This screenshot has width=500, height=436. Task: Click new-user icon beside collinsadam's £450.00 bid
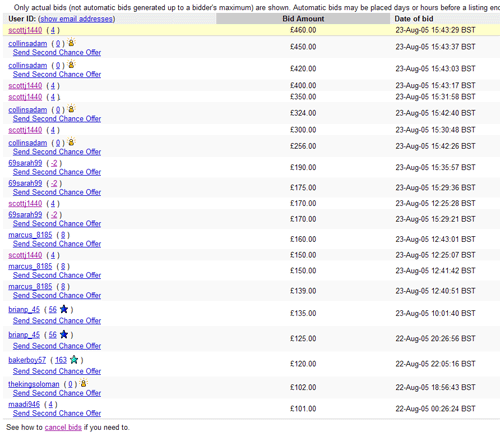[x=71, y=43]
